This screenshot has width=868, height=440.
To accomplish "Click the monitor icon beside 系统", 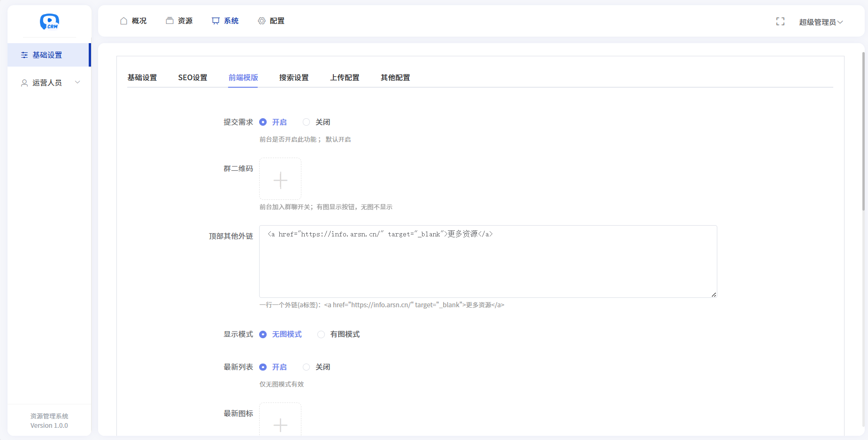I will (x=215, y=21).
